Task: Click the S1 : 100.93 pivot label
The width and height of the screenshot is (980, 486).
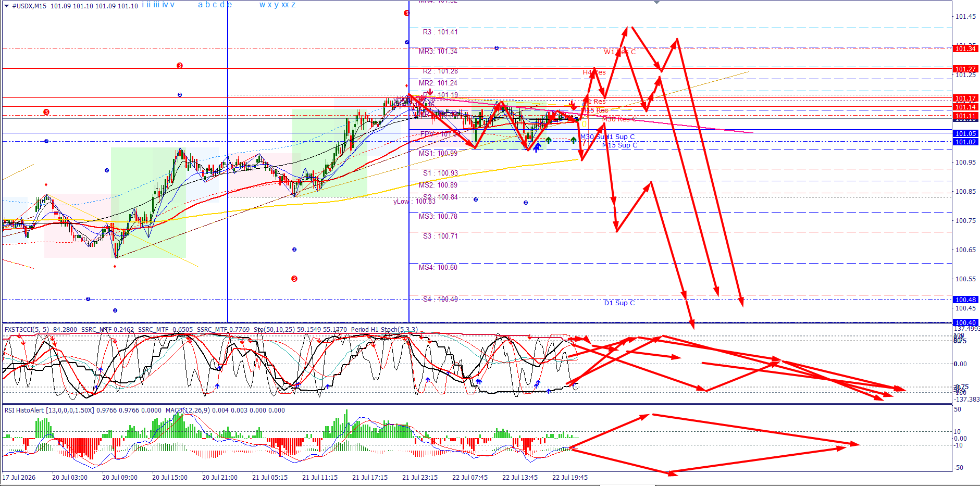Action: [440, 173]
